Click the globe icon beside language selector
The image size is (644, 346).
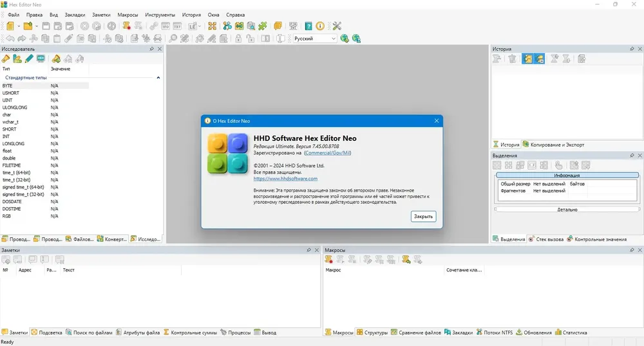(345, 39)
